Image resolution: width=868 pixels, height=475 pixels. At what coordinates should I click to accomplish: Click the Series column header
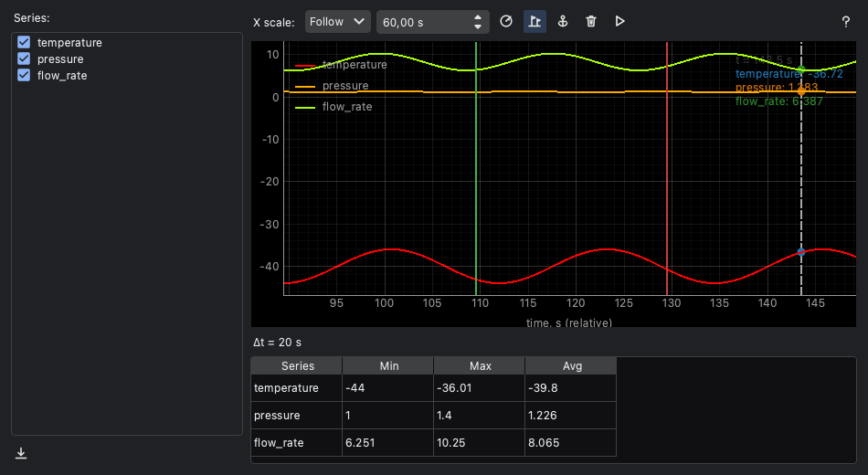[297, 366]
